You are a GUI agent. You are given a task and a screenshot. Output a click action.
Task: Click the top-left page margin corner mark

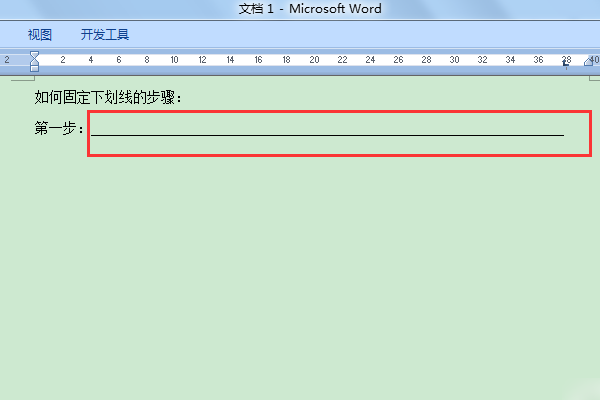coord(23,78)
